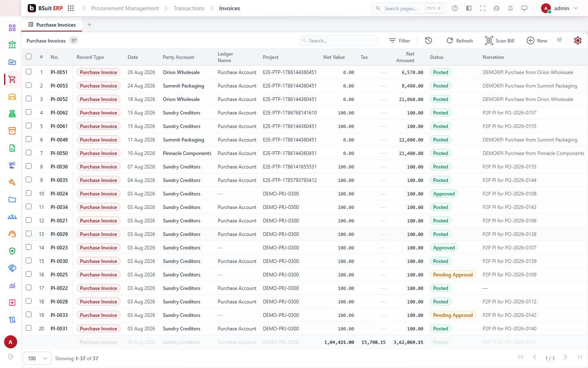Open the blue folder icon in sidebar

tap(12, 200)
